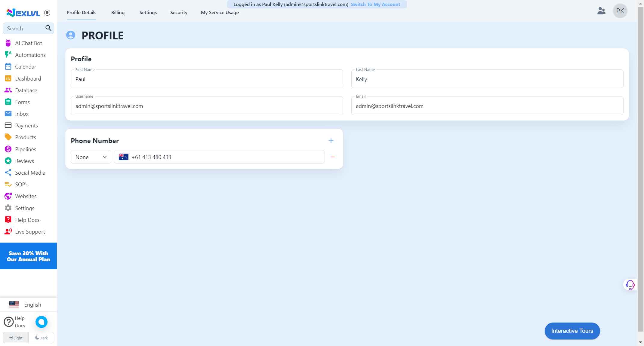Viewport: 644px width, 346px height.
Task: Add a phone number with plus icon
Action: pyautogui.click(x=331, y=141)
